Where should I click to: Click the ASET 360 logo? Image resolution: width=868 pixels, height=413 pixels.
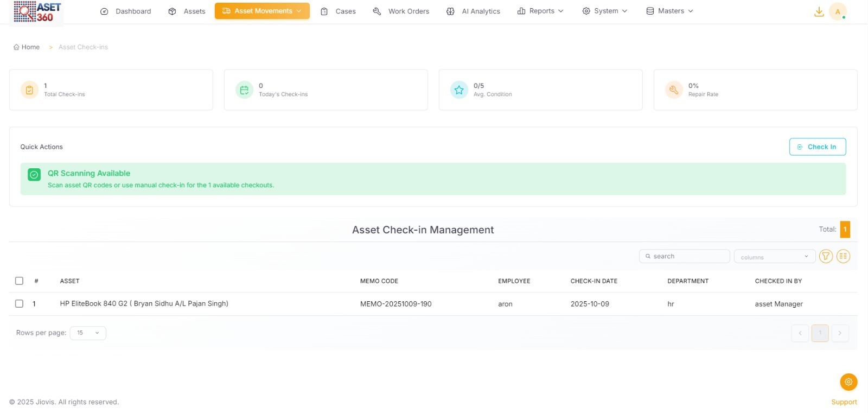pos(37,12)
